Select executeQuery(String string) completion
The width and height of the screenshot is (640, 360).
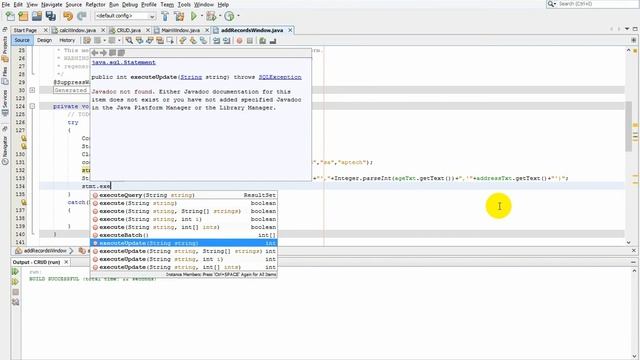(184, 195)
